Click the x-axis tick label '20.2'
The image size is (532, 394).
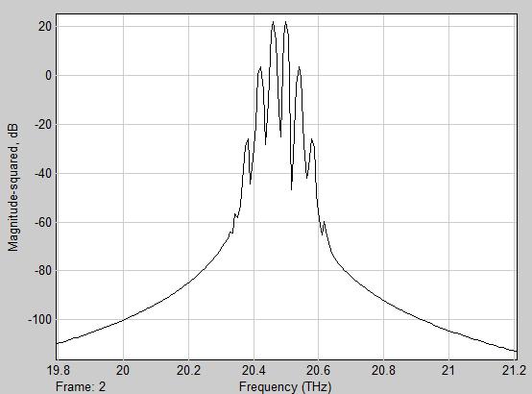point(188,370)
